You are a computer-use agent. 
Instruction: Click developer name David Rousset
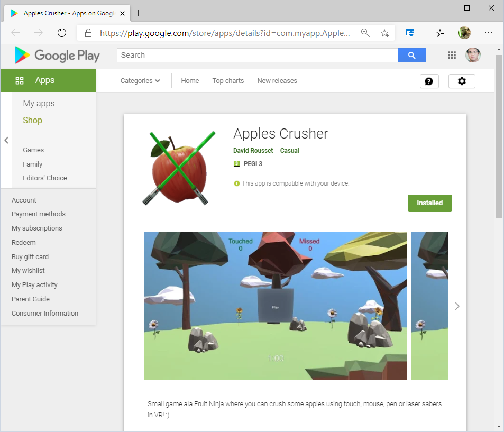click(x=253, y=150)
